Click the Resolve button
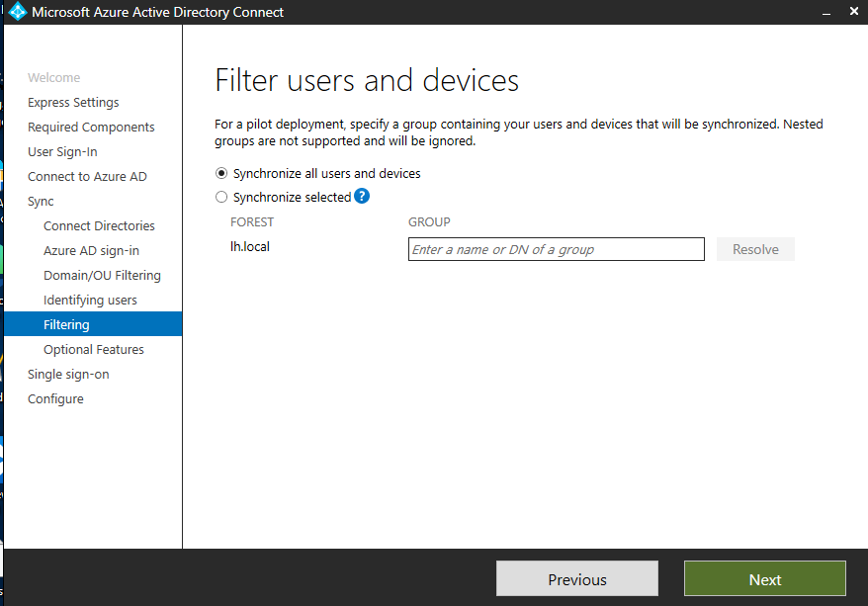This screenshot has width=868, height=606. [x=755, y=249]
